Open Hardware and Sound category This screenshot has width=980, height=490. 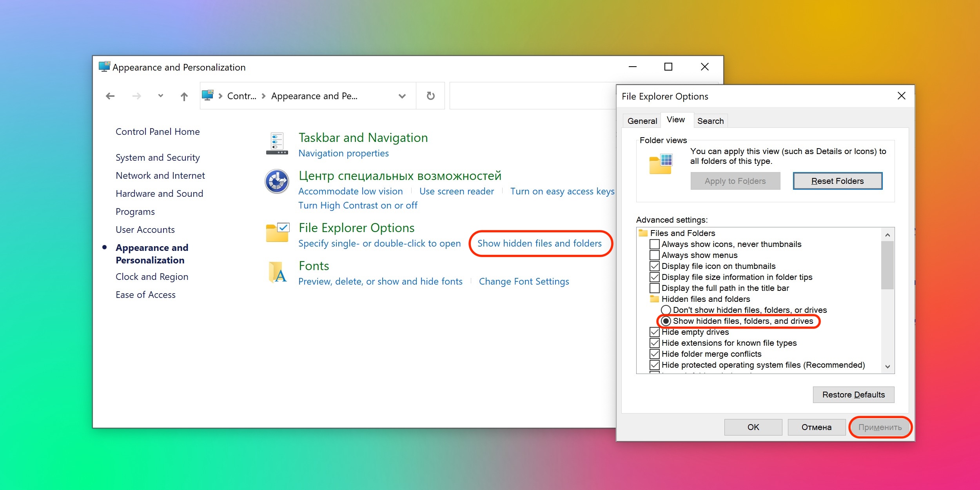coord(160,194)
